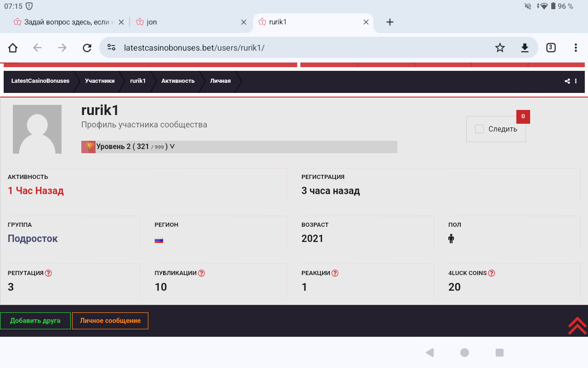Image resolution: width=588 pixels, height=368 pixels.
Task: Click the rurik1 profile avatar image
Action: [37, 129]
